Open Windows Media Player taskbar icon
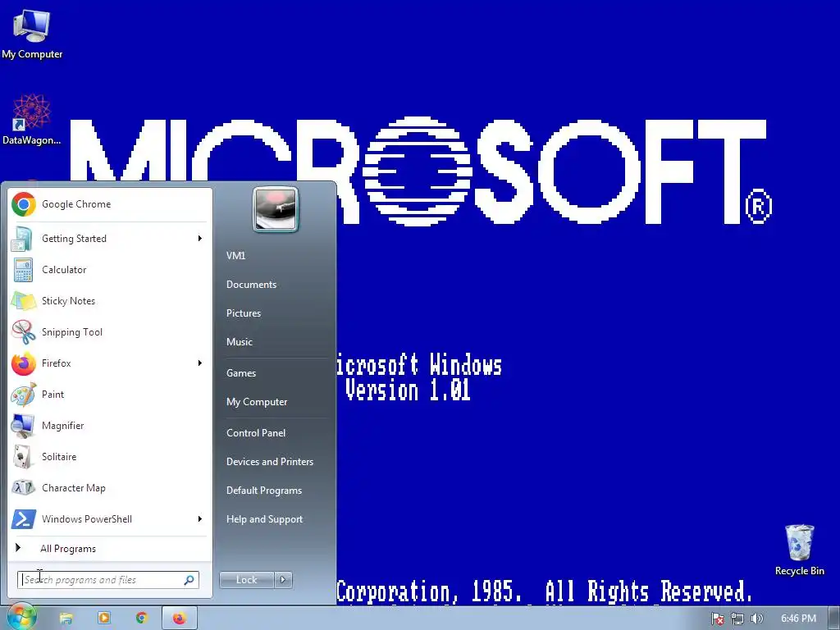840x630 pixels. 104,619
